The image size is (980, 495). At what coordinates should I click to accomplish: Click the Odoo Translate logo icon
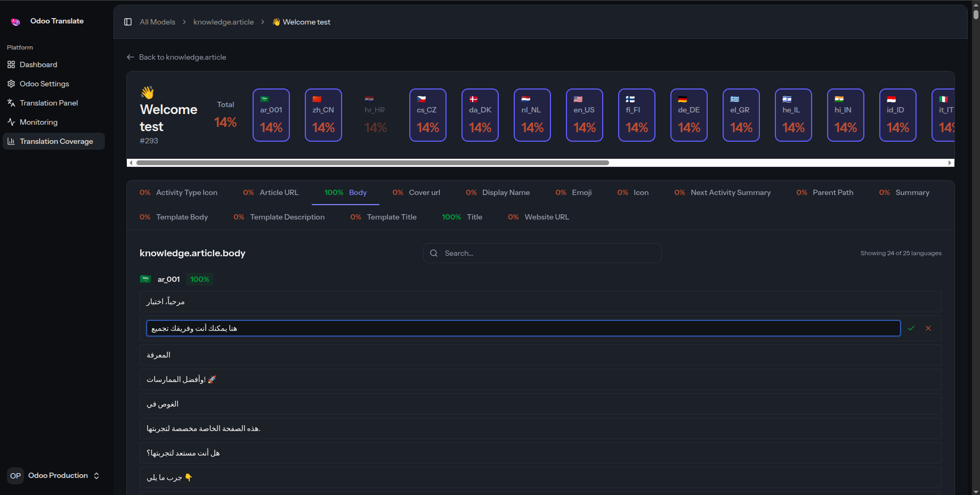click(x=15, y=21)
